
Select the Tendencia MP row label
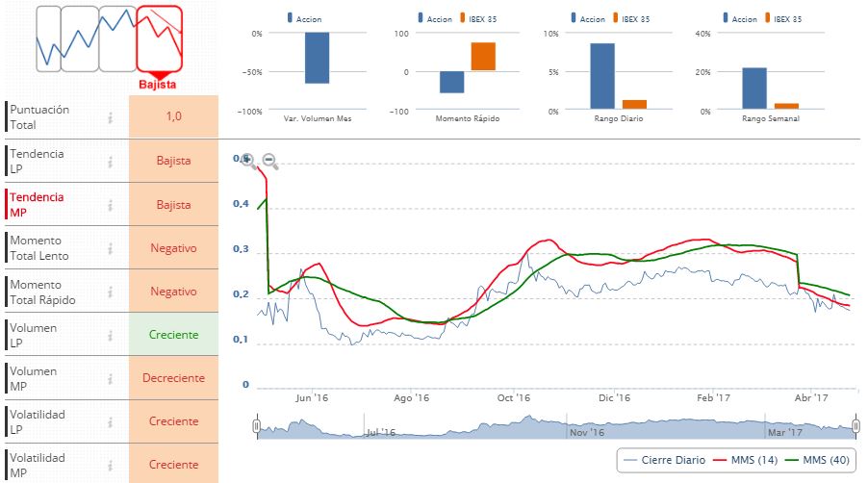click(x=37, y=204)
